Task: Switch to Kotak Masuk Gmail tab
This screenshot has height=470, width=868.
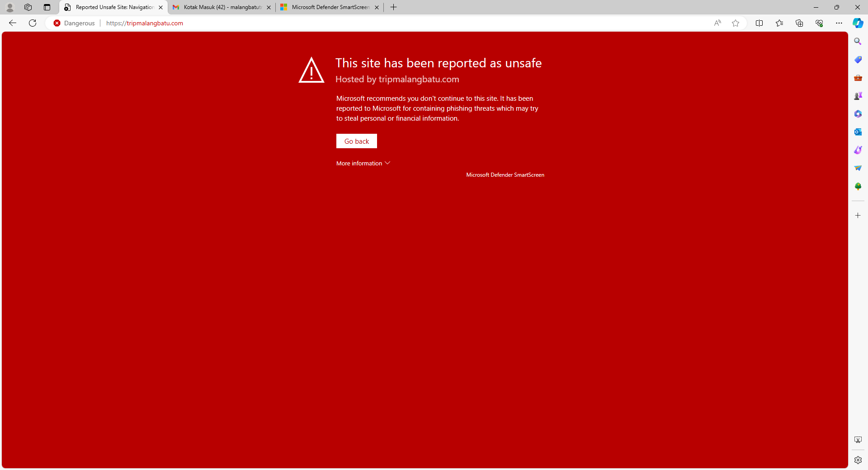Action: click(222, 7)
